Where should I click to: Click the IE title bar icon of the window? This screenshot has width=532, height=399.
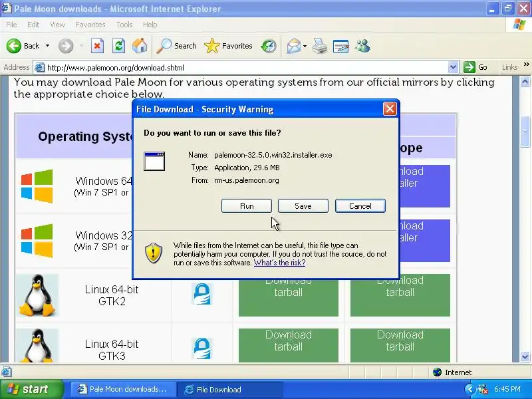pos(7,8)
